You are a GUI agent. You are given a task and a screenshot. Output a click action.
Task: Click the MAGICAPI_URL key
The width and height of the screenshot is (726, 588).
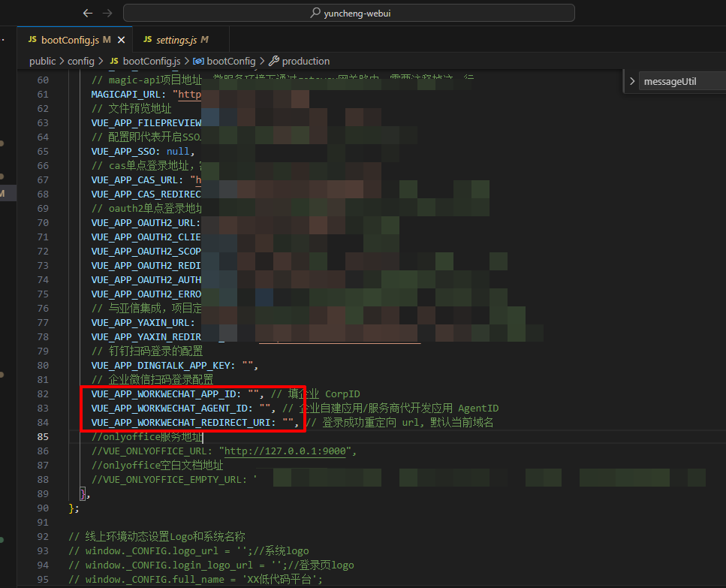[x=126, y=95]
